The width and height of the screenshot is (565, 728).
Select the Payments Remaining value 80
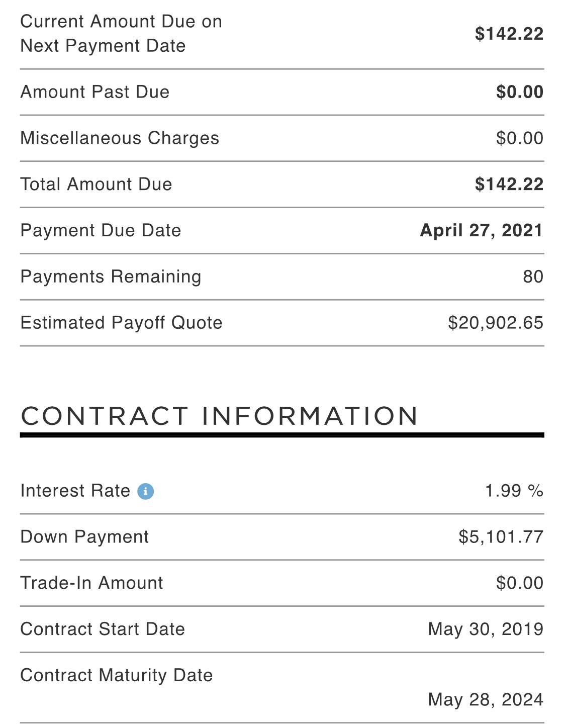(533, 277)
